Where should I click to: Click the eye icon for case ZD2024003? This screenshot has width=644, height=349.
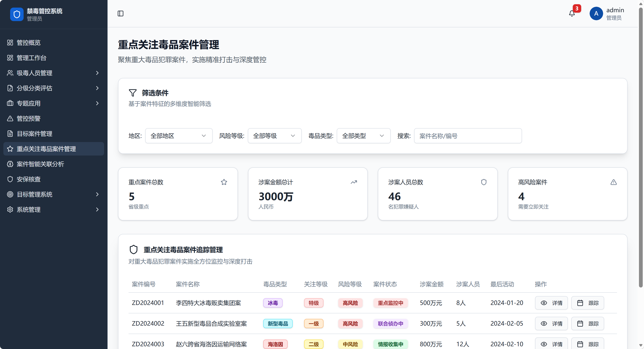544,344
